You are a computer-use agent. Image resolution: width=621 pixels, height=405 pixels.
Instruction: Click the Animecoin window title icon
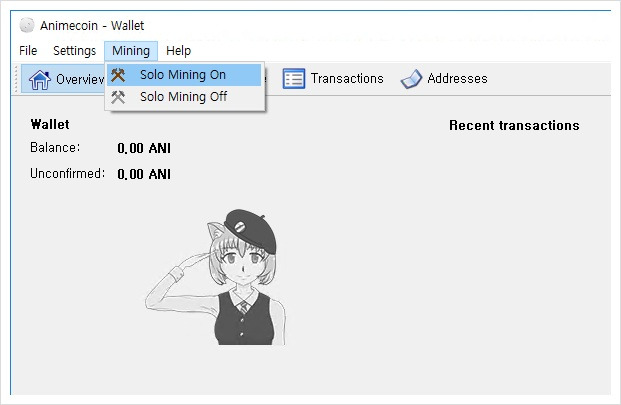coord(27,25)
